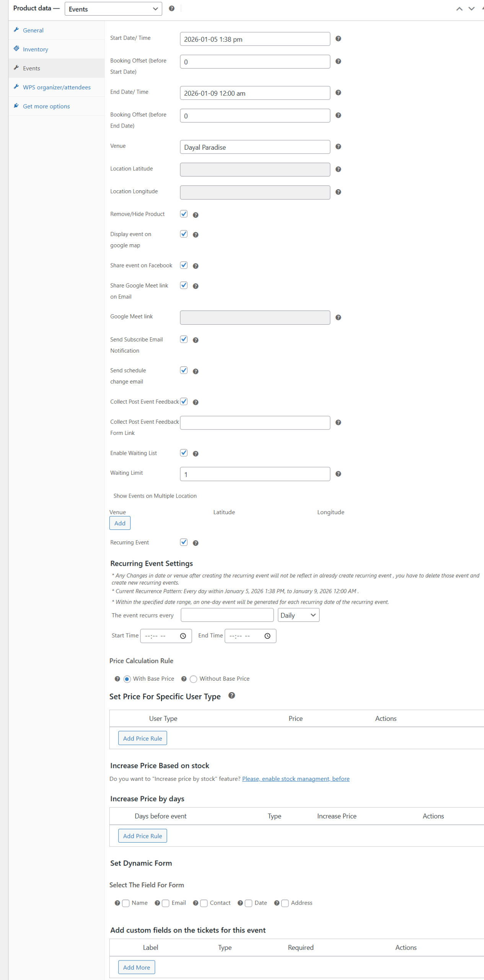This screenshot has width=484, height=980.
Task: Toggle Share Google Meet link on Email
Action: [x=184, y=285]
